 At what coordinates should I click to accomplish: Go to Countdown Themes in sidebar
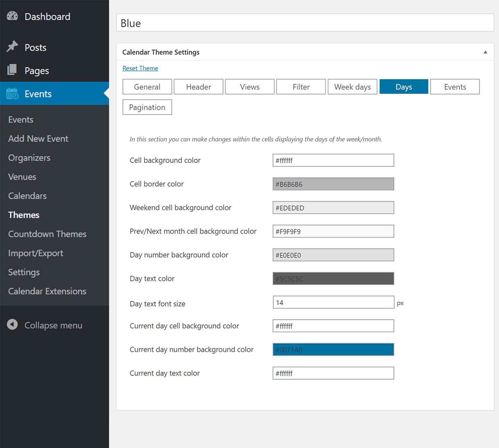click(47, 234)
